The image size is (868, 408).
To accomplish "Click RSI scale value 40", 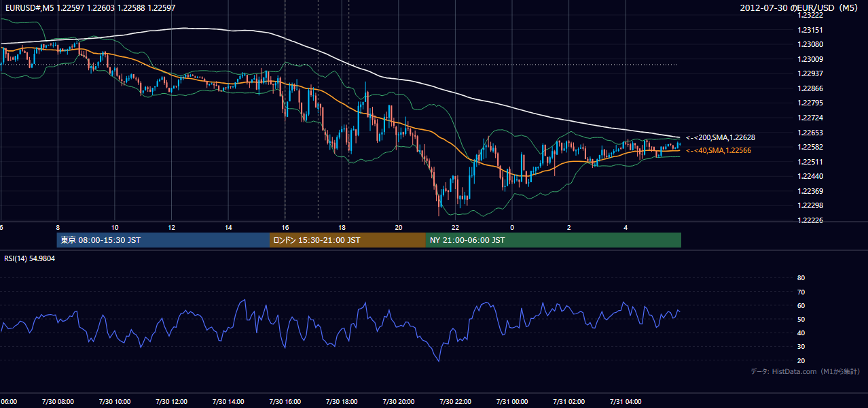I will [801, 333].
